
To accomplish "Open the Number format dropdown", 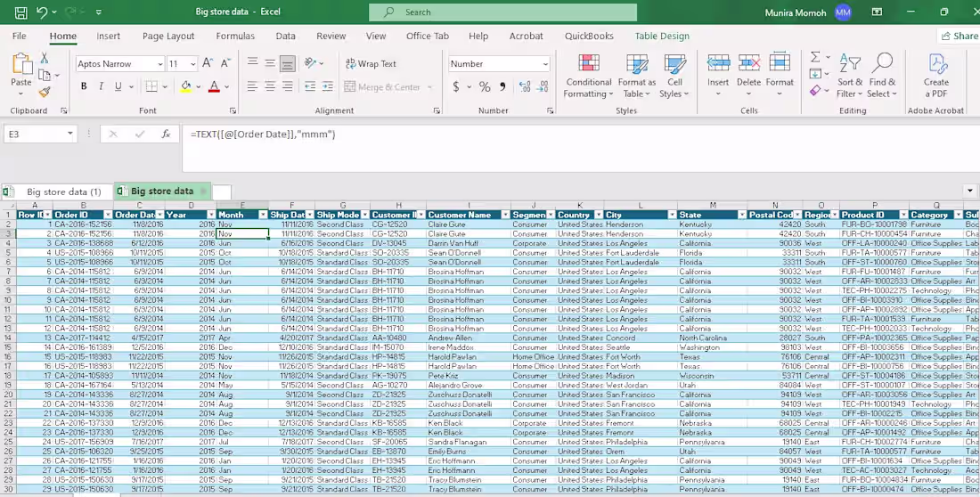I will click(545, 64).
